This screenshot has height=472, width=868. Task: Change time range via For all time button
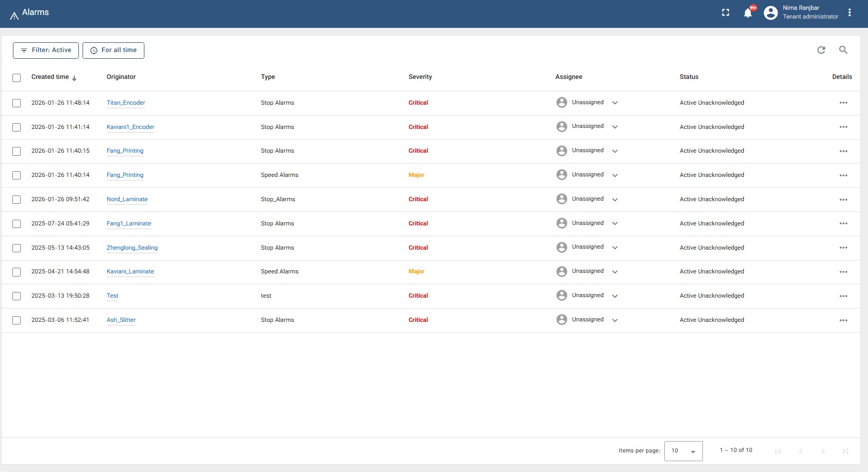point(113,50)
